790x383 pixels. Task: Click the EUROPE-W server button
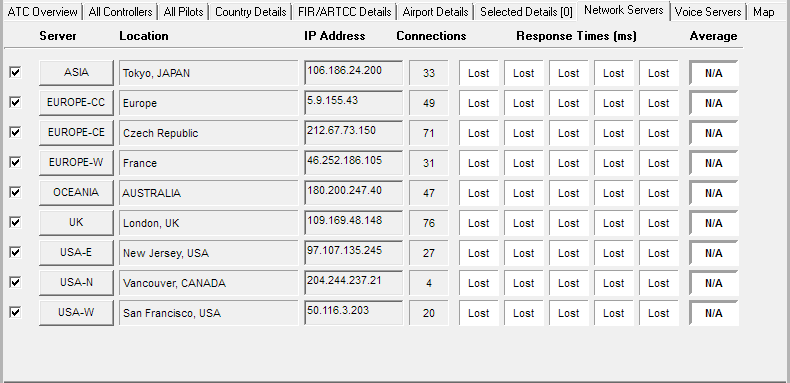(x=76, y=163)
